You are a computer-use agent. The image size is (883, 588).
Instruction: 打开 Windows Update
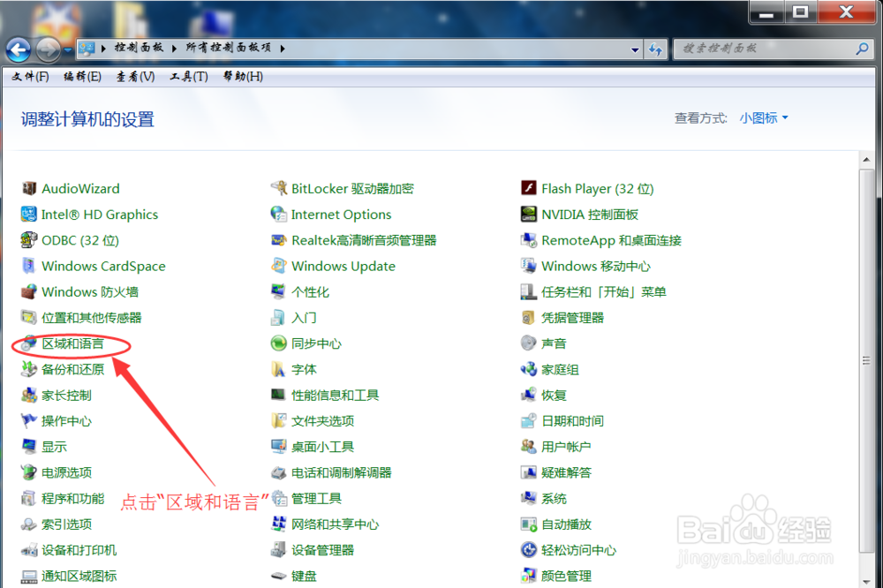(x=343, y=266)
